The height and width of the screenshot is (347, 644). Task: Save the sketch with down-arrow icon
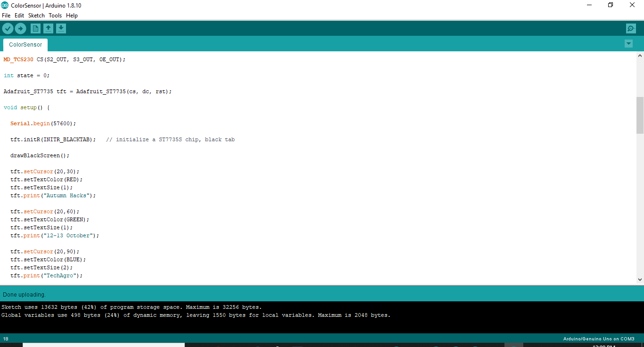[x=61, y=29]
